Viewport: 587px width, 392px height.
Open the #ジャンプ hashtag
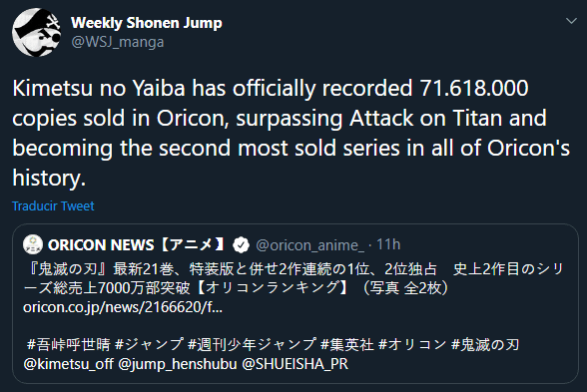tap(150, 344)
